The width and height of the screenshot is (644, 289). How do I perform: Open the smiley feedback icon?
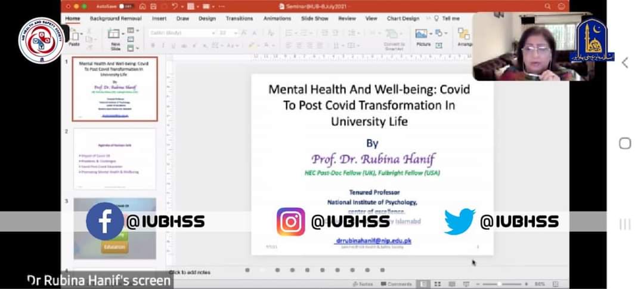click(x=561, y=6)
